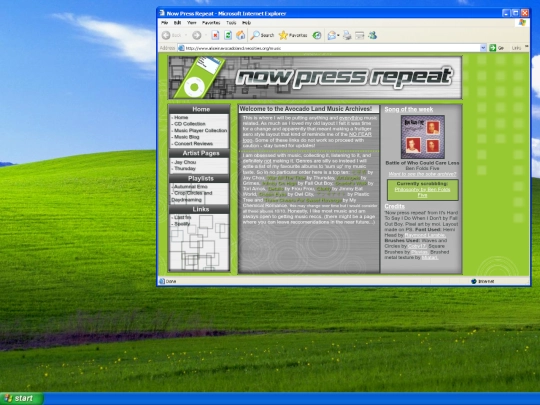Print the page using the printer icon
540x405 pixels.
(347, 35)
